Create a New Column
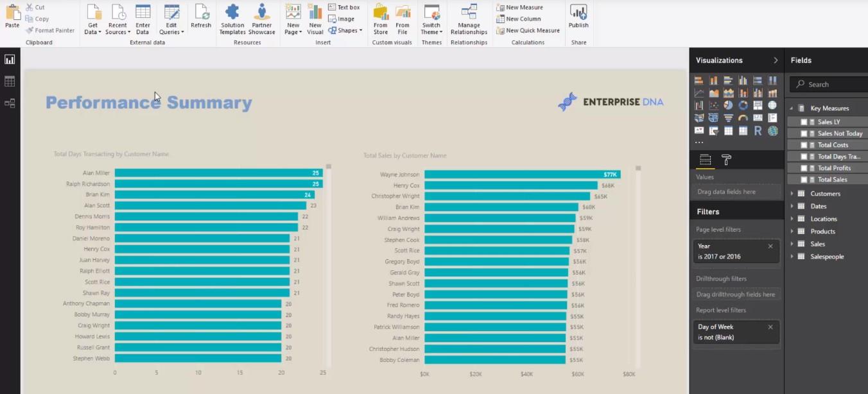868x394 pixels. (518, 19)
